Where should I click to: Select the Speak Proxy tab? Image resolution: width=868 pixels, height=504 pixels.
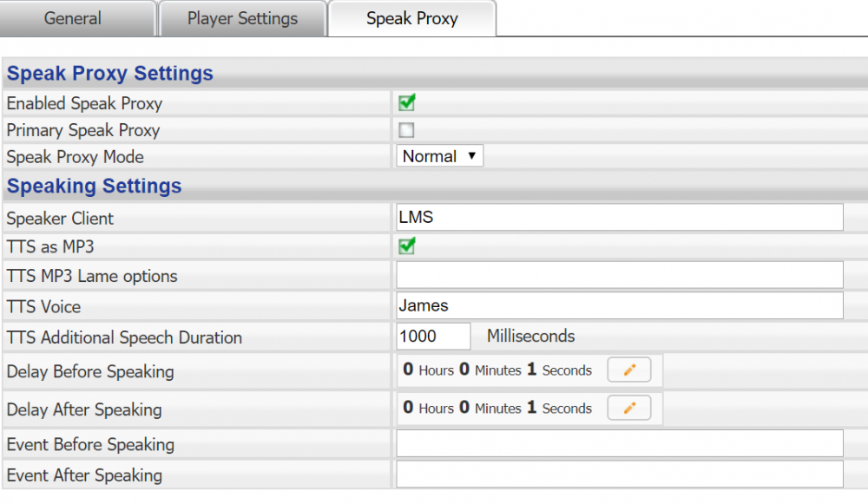pyautogui.click(x=411, y=18)
